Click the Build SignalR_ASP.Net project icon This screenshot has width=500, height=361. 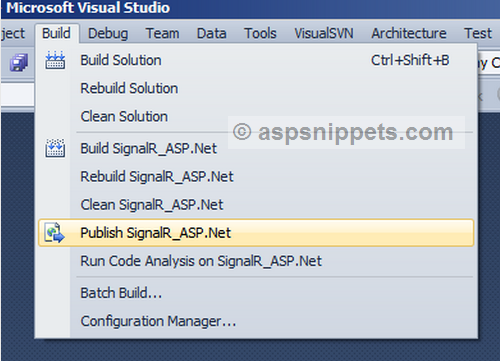55,148
